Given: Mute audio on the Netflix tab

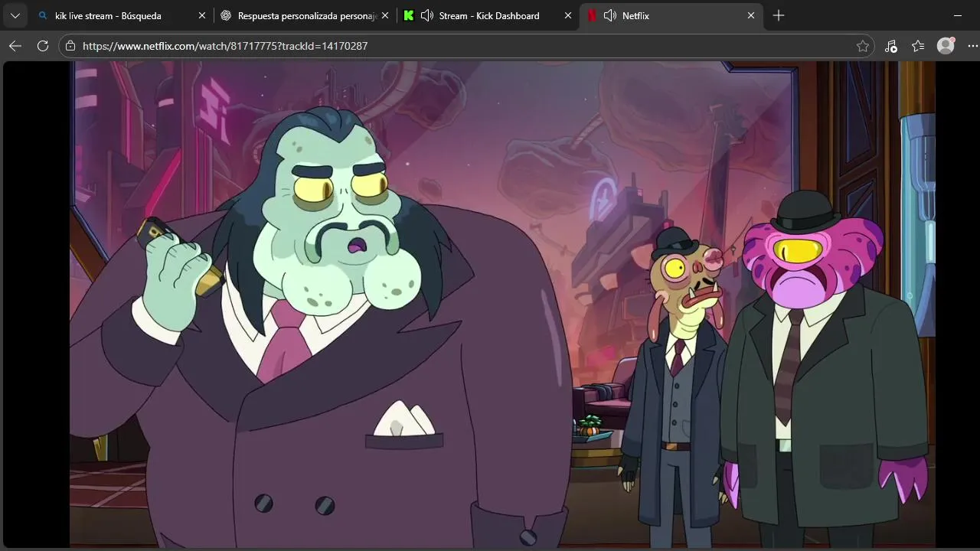Looking at the screenshot, I should [610, 15].
